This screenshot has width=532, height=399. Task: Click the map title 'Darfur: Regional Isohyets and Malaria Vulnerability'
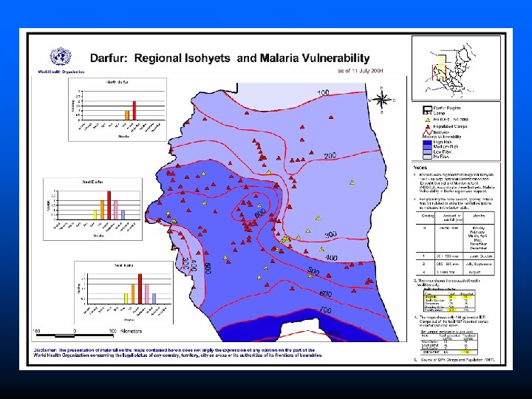(x=230, y=58)
